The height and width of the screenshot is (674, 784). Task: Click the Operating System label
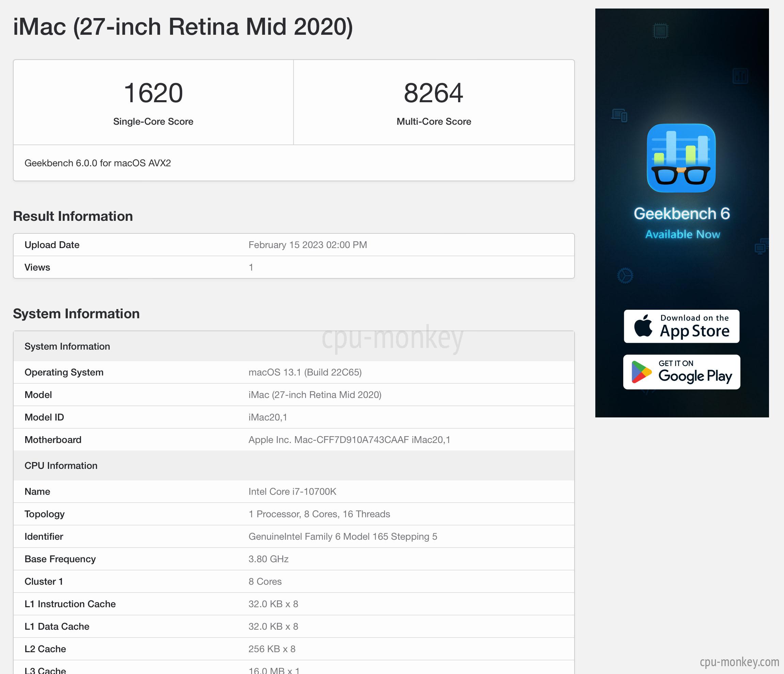(x=64, y=372)
